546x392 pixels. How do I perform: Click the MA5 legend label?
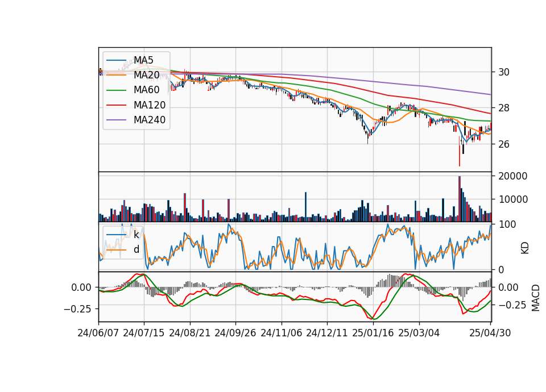(143, 60)
